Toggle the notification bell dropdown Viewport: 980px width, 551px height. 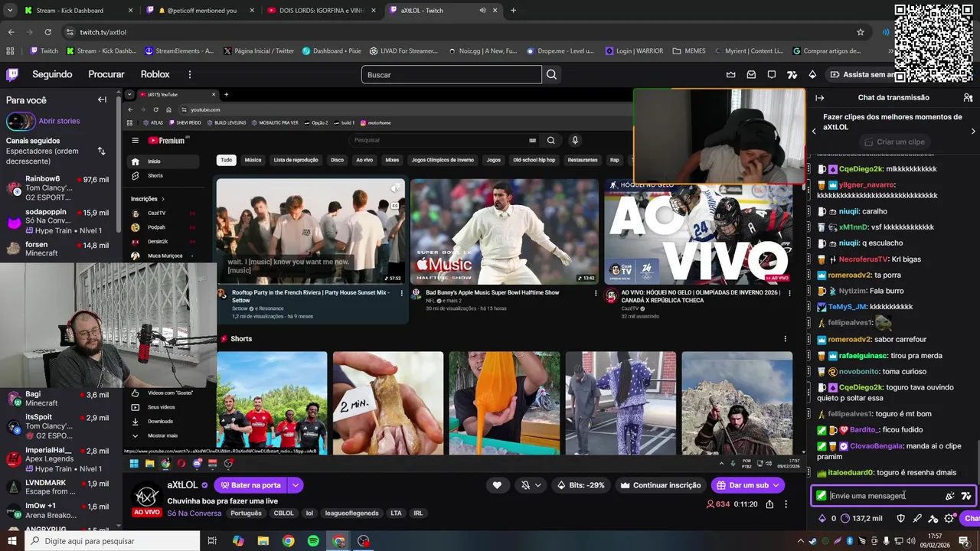point(531,485)
